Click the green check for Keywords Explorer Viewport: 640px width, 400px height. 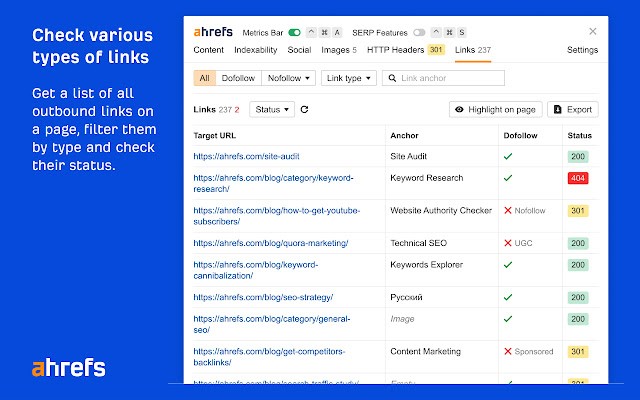coord(508,265)
